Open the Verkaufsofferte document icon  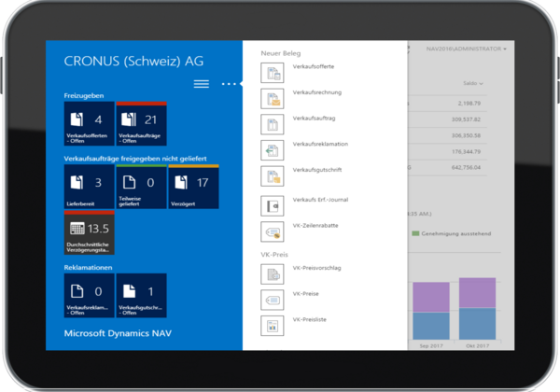tap(273, 73)
